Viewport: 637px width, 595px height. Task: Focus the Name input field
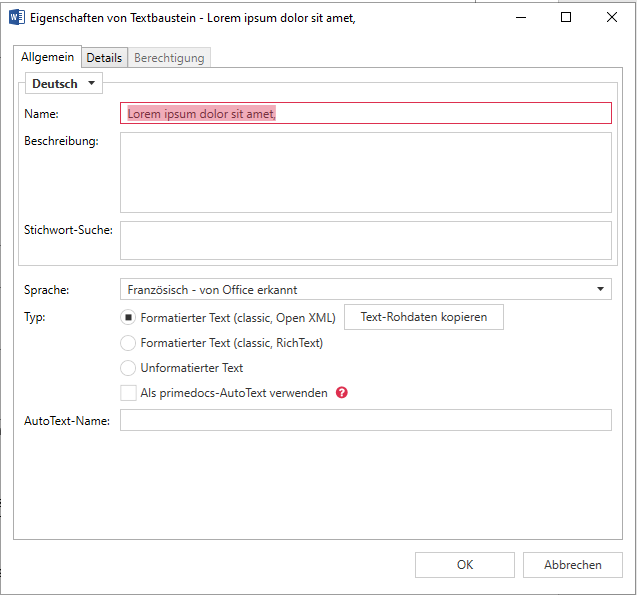(x=366, y=113)
